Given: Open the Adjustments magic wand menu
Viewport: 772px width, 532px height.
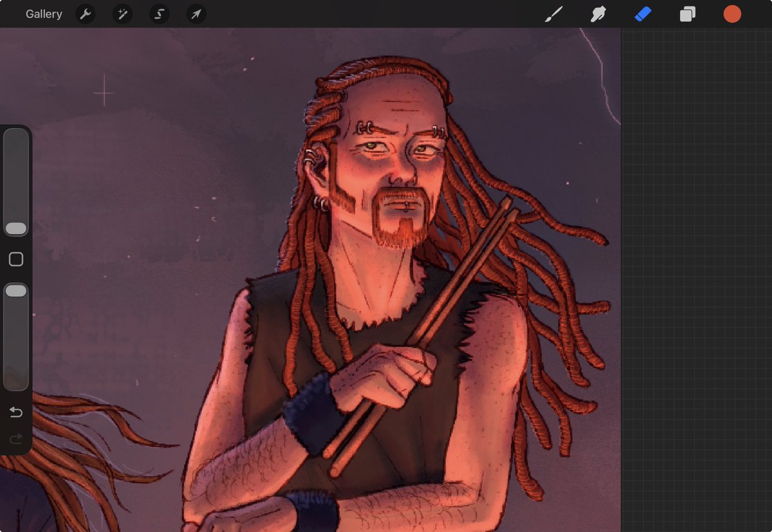Looking at the screenshot, I should pyautogui.click(x=122, y=14).
